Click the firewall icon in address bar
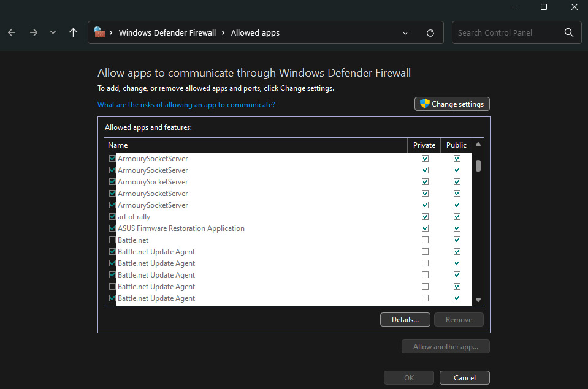The width and height of the screenshot is (588, 389). (x=100, y=32)
